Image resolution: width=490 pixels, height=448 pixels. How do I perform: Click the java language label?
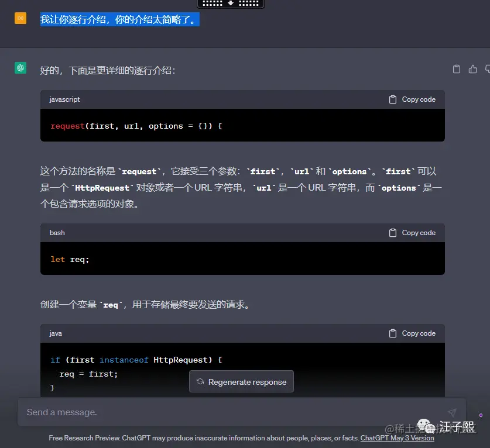coord(56,333)
